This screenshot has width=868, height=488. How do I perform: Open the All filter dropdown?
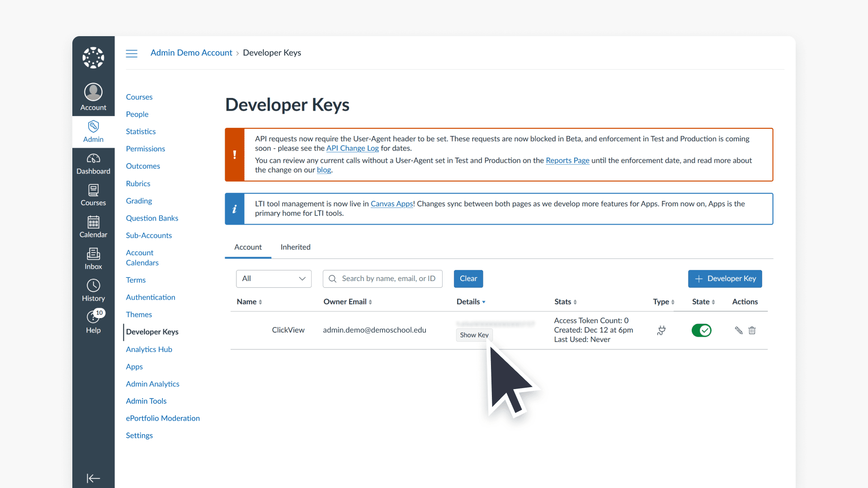coord(273,278)
